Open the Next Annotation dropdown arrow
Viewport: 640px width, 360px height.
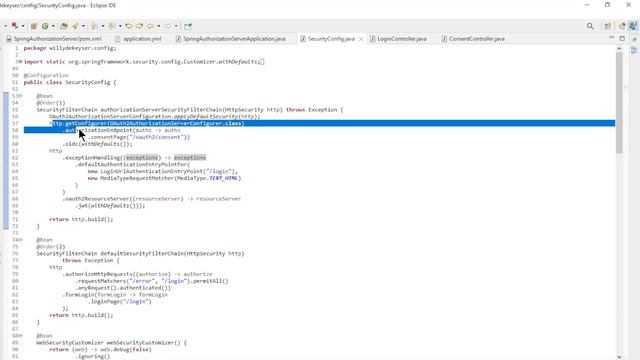point(103,26)
